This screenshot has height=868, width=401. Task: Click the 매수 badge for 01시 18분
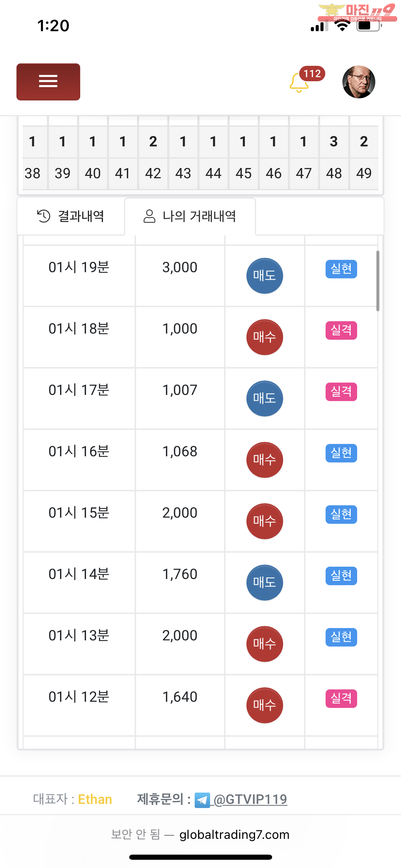(265, 337)
